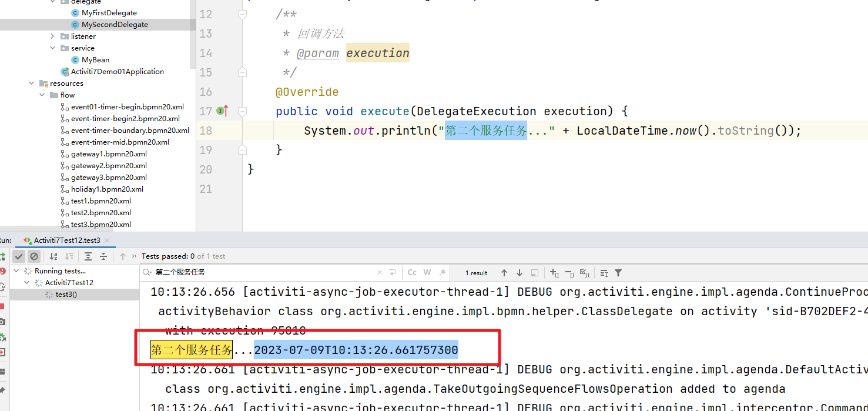Screen dimensions: 868x411
Task: Open test1.bpmn20.xml
Action: coord(101,201)
